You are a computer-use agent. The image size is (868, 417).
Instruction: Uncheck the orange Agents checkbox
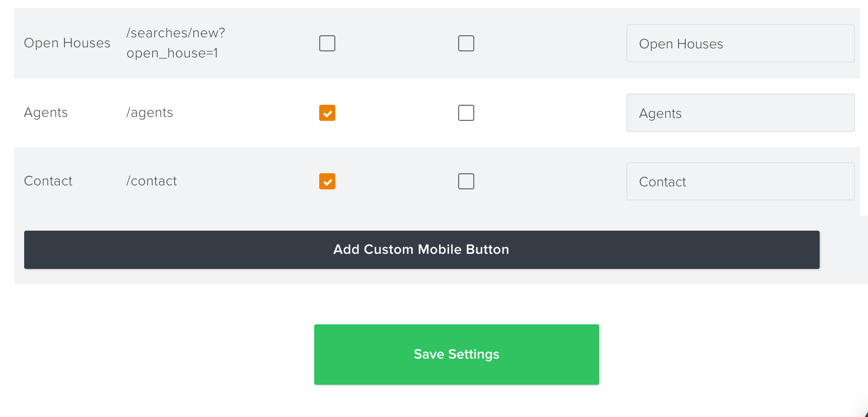click(327, 113)
